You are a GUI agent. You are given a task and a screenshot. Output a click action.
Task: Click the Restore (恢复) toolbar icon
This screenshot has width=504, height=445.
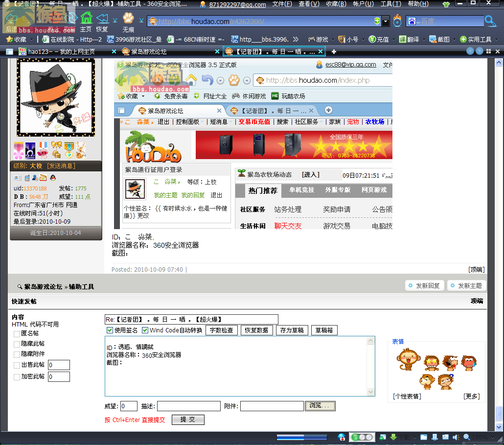[102, 18]
